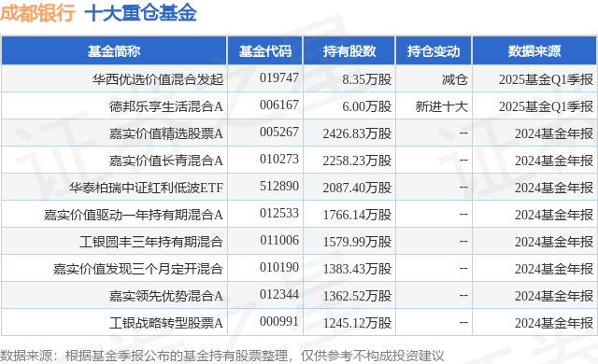Click the 成都银行 title text
This screenshot has width=598, height=364.
pos(37,12)
